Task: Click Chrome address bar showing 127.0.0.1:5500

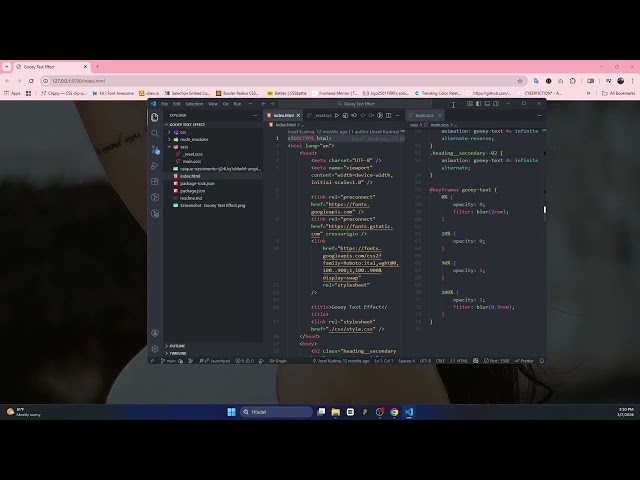Action: click(284, 81)
